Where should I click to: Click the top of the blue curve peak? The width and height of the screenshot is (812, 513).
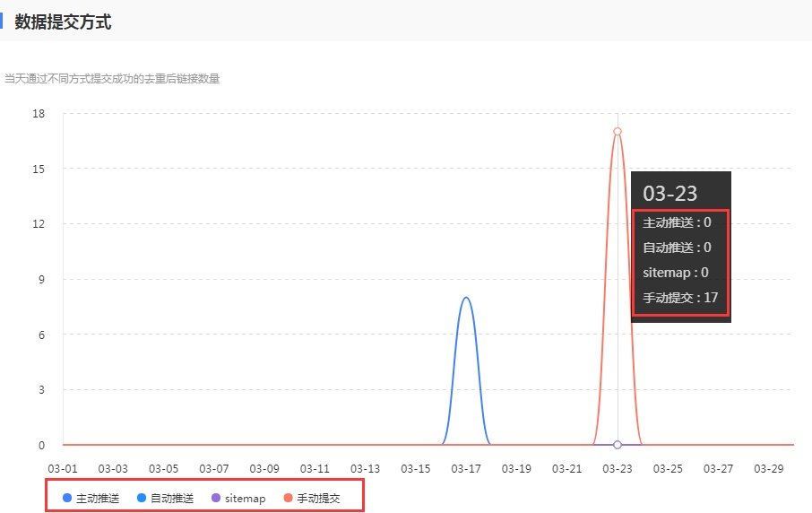466,298
